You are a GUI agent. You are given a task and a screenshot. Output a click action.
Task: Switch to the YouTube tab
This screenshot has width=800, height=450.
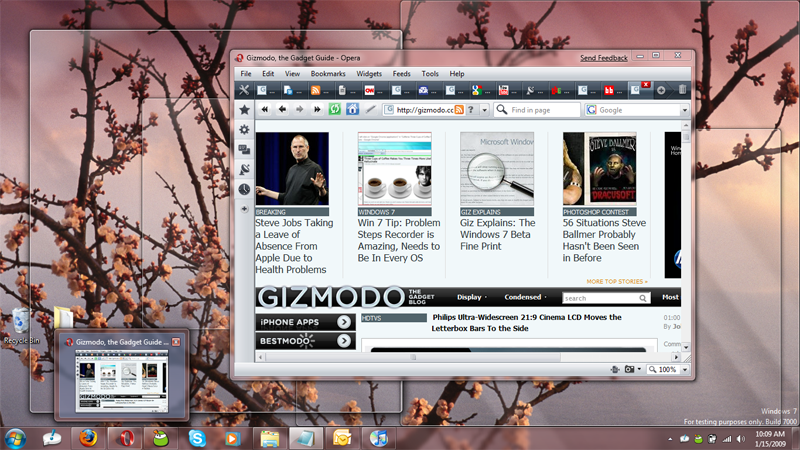click(508, 91)
